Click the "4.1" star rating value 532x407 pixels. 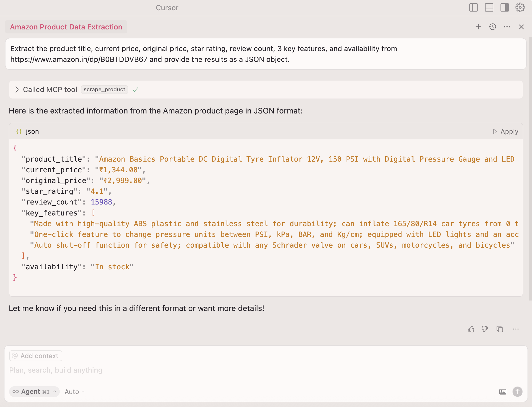tap(97, 191)
